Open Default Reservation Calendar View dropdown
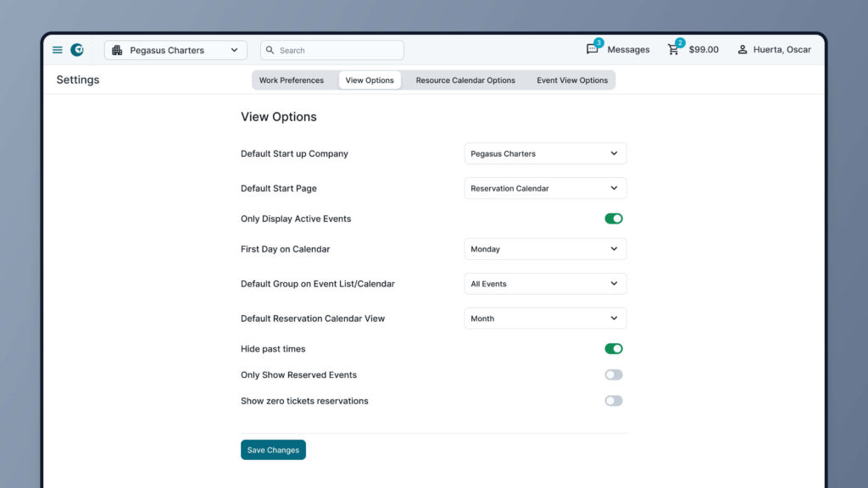Image resolution: width=868 pixels, height=488 pixels. click(x=545, y=319)
